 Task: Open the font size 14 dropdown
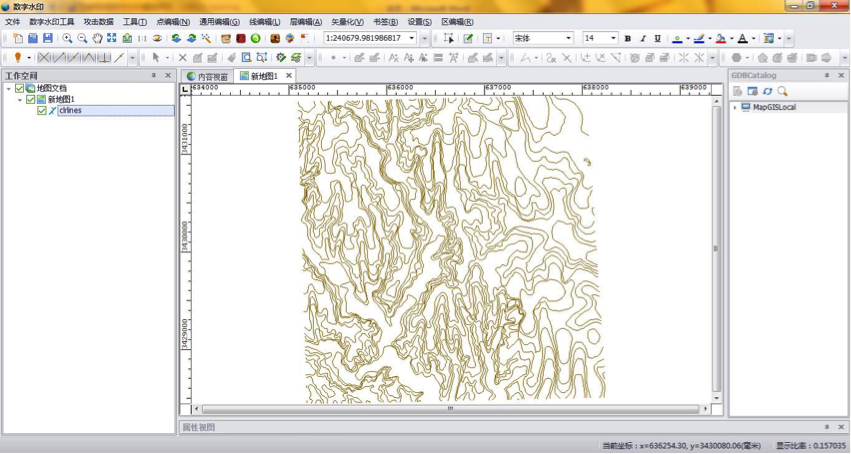point(613,38)
